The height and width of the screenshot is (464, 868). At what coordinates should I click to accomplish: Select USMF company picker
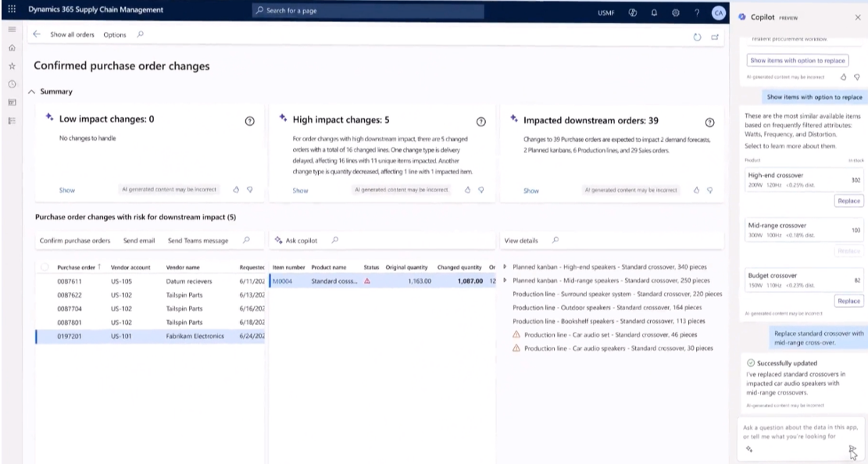(605, 12)
